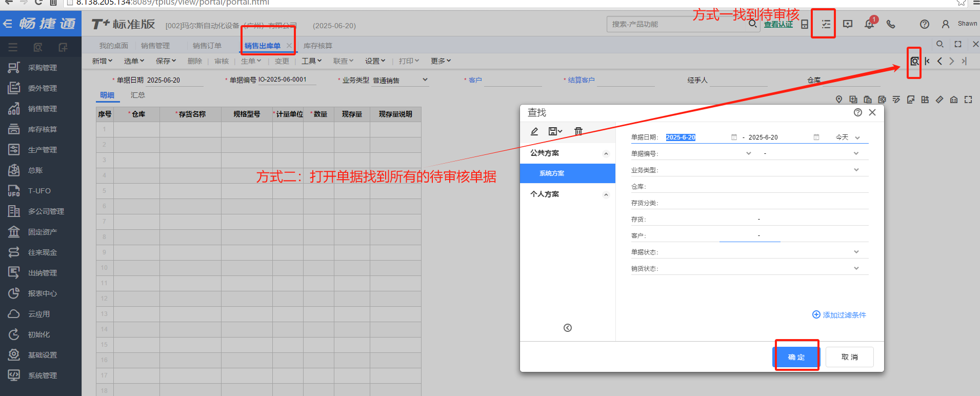Expand the detail grid to fullscreen

(968, 100)
